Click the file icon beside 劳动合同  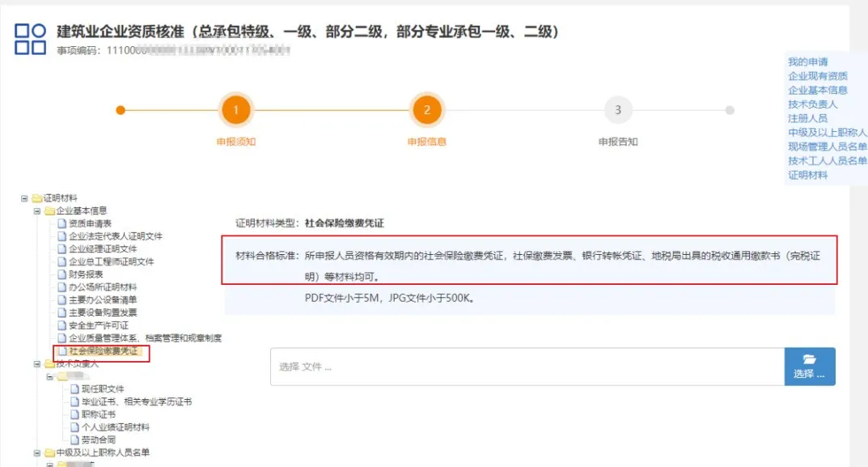coord(75,439)
